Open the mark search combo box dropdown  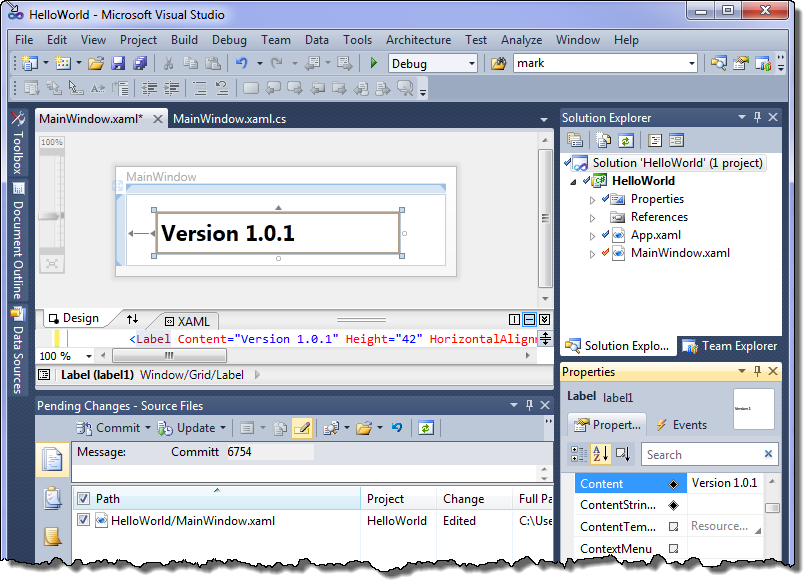click(692, 64)
